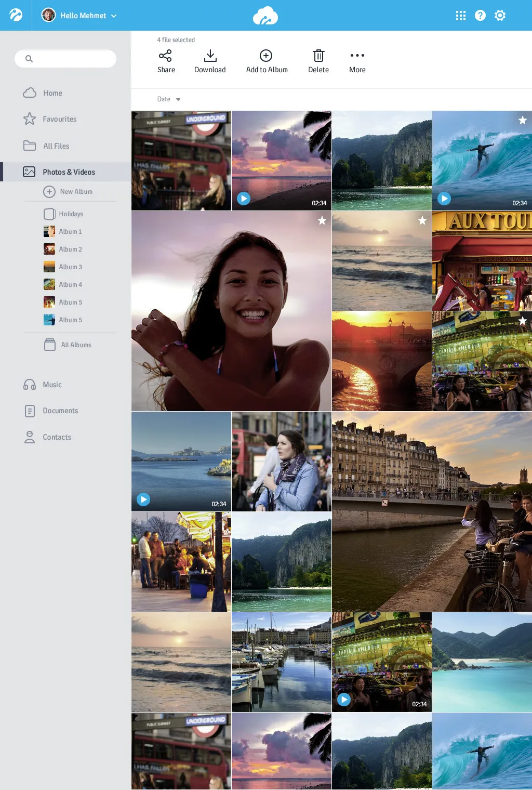Delete the selected files
The width and height of the screenshot is (532, 790).
(318, 56)
